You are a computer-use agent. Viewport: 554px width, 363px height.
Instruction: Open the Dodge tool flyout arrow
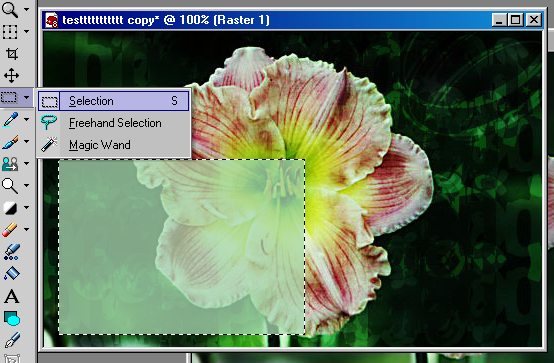(26, 185)
